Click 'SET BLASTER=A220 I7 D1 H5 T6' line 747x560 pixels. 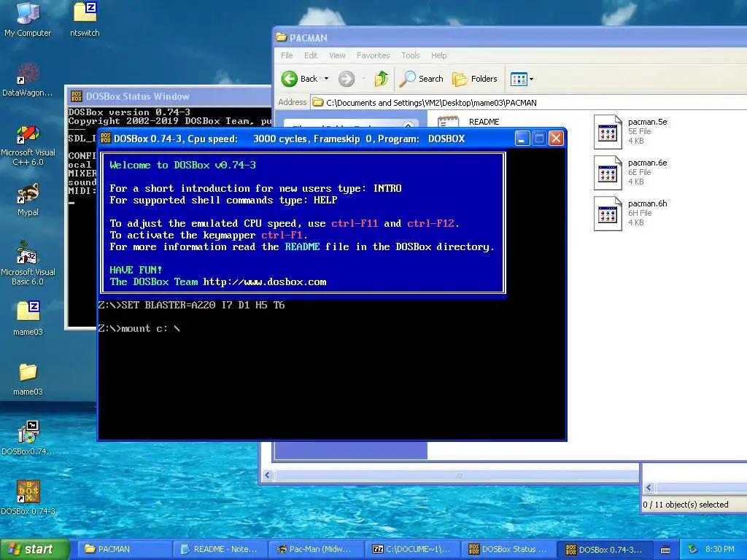[x=191, y=306]
